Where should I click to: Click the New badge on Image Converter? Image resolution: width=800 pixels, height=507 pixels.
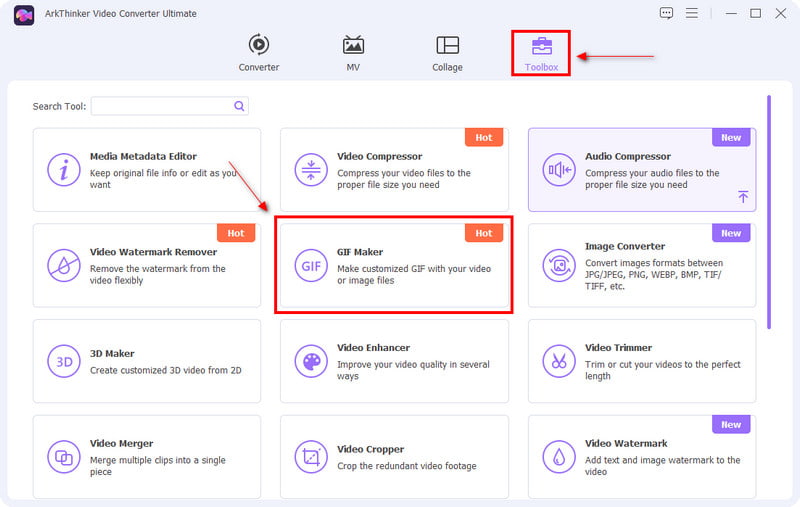[731, 233]
